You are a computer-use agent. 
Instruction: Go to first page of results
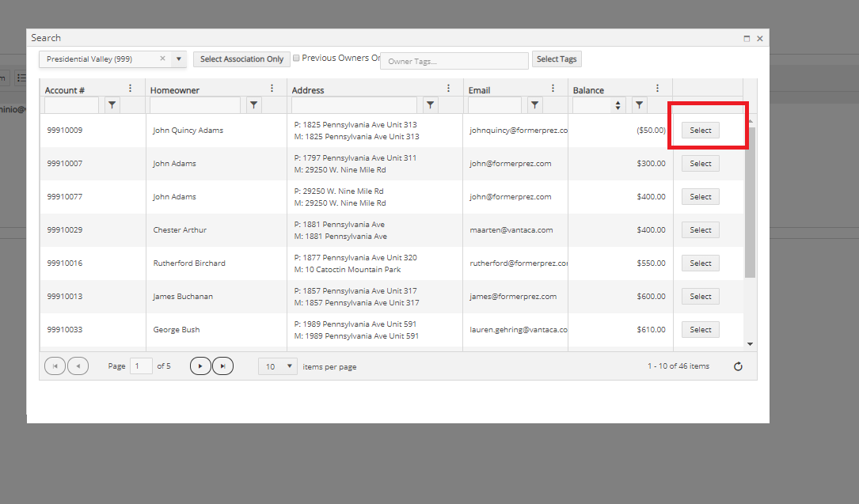pyautogui.click(x=55, y=366)
